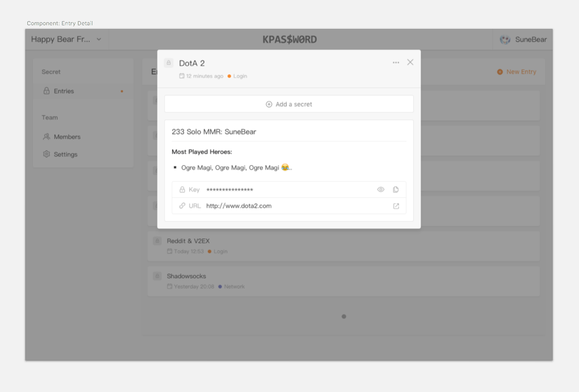Click the Members people icon in sidebar
The height and width of the screenshot is (392, 579).
[x=46, y=137]
